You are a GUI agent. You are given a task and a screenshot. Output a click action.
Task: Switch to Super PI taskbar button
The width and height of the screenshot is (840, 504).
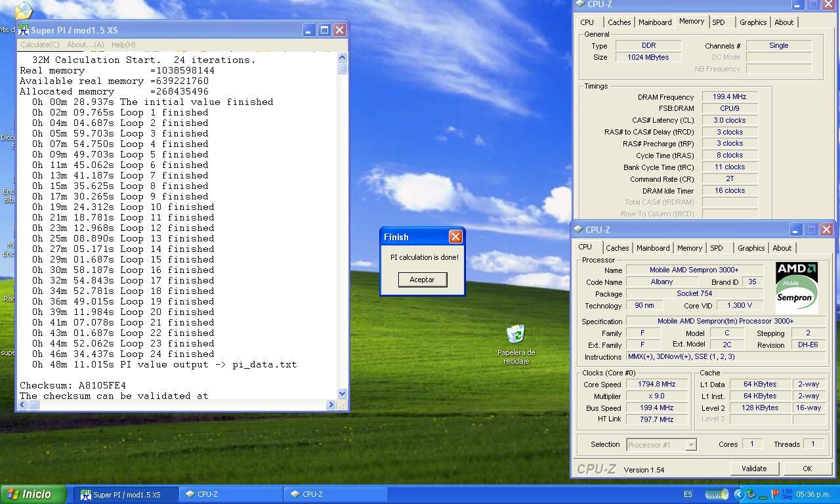coord(125,494)
